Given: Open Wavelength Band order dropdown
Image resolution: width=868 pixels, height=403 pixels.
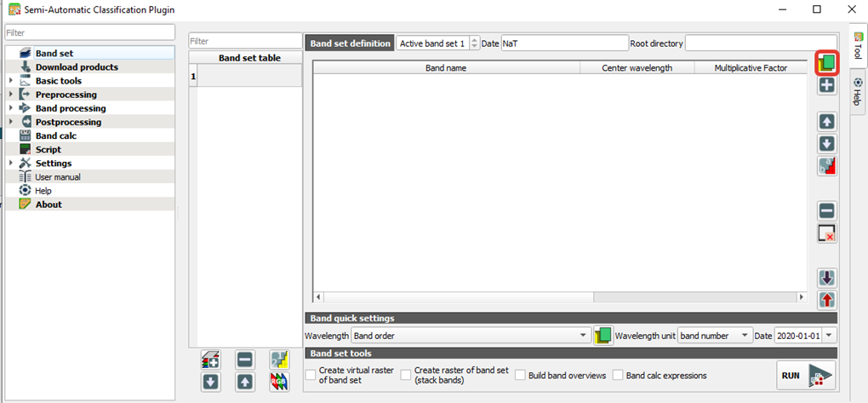Looking at the screenshot, I should (471, 336).
